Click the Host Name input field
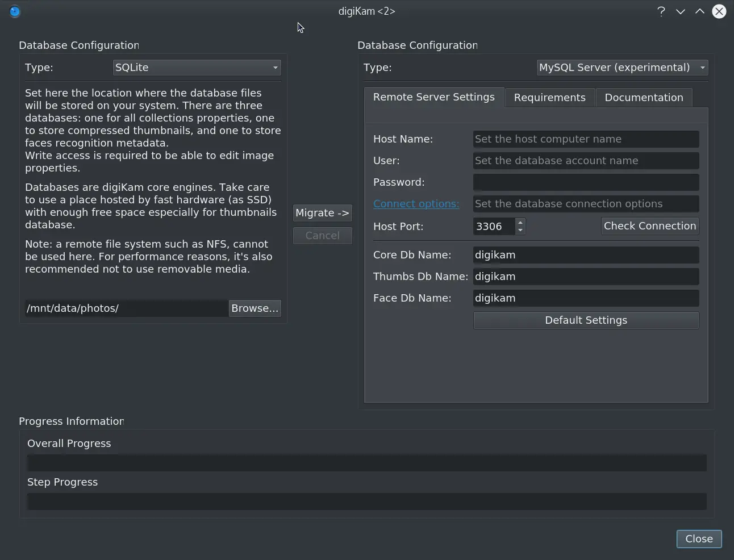 tap(586, 139)
